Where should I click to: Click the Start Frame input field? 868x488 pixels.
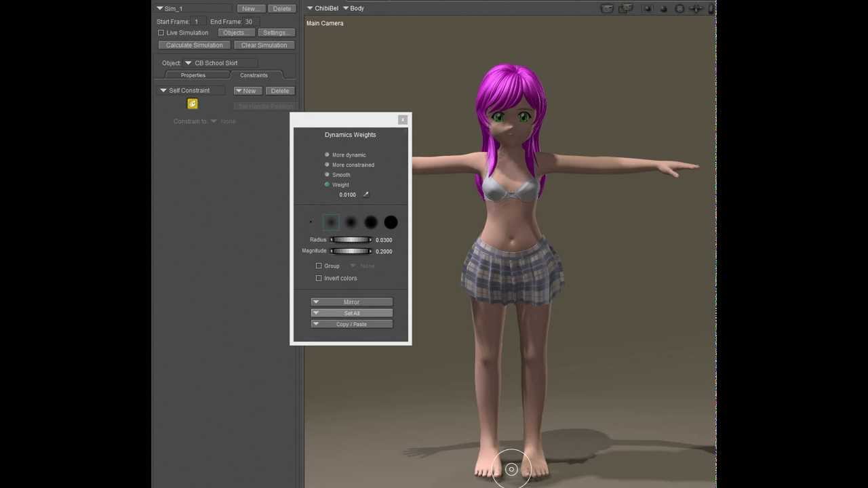pos(198,22)
